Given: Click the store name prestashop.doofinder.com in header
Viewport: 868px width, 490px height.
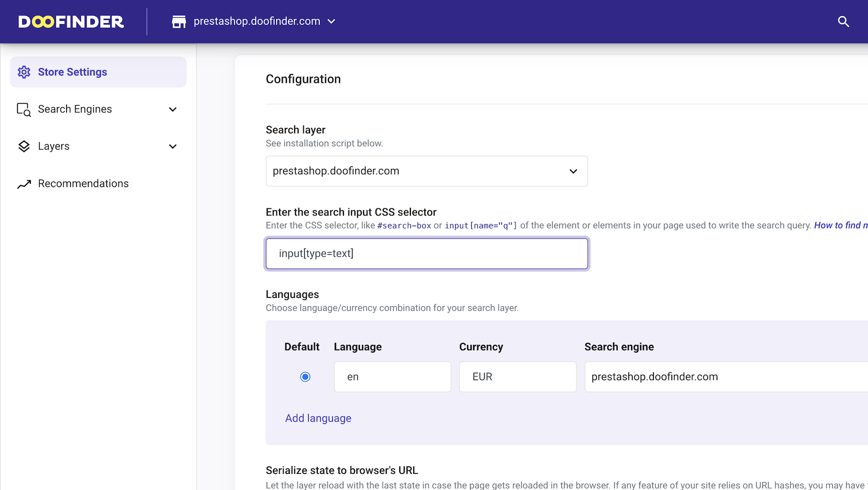Looking at the screenshot, I should pyautogui.click(x=257, y=22).
